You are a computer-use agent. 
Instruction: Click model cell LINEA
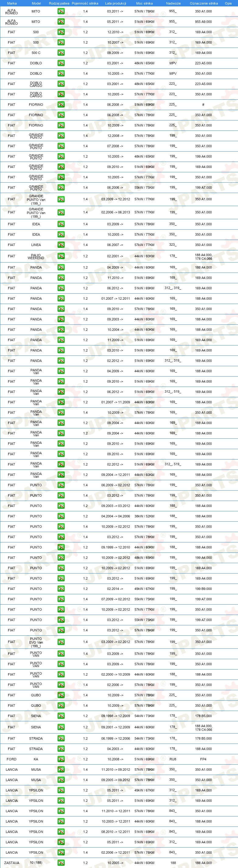tap(36, 245)
